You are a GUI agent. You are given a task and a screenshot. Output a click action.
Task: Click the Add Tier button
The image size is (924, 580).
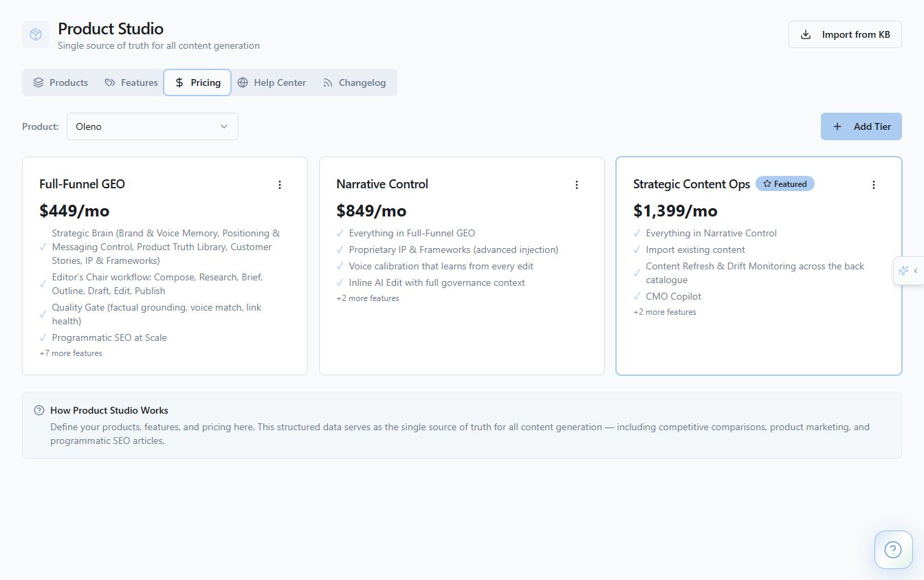point(861,126)
